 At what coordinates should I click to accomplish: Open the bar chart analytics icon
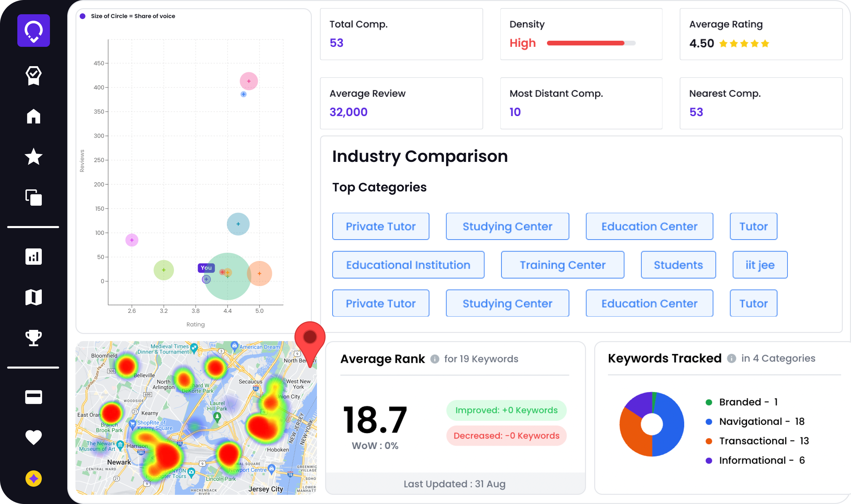(x=33, y=257)
